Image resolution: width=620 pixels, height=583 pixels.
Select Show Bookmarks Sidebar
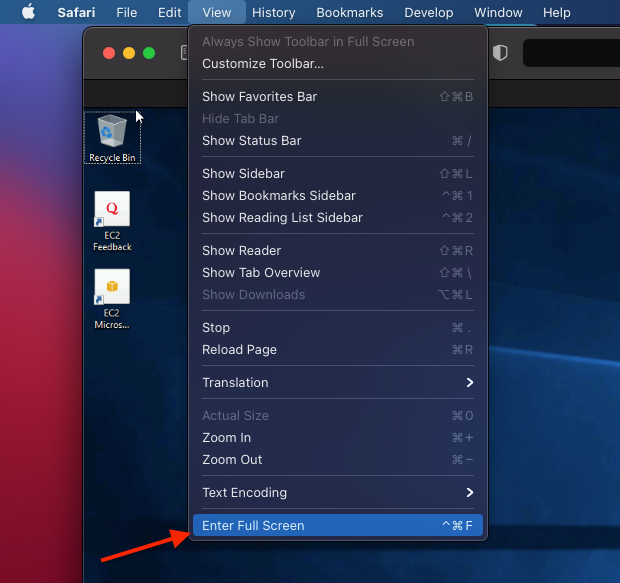coord(338,196)
